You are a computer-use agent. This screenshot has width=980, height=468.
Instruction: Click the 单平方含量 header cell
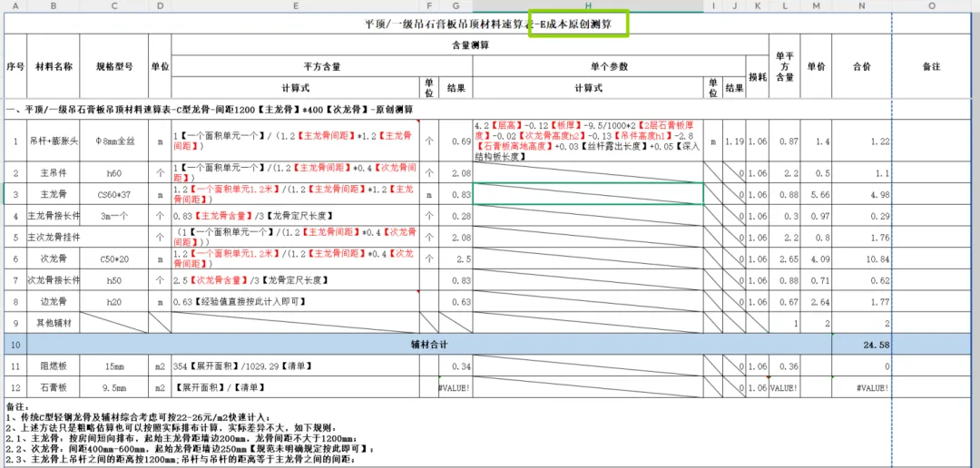coord(784,67)
